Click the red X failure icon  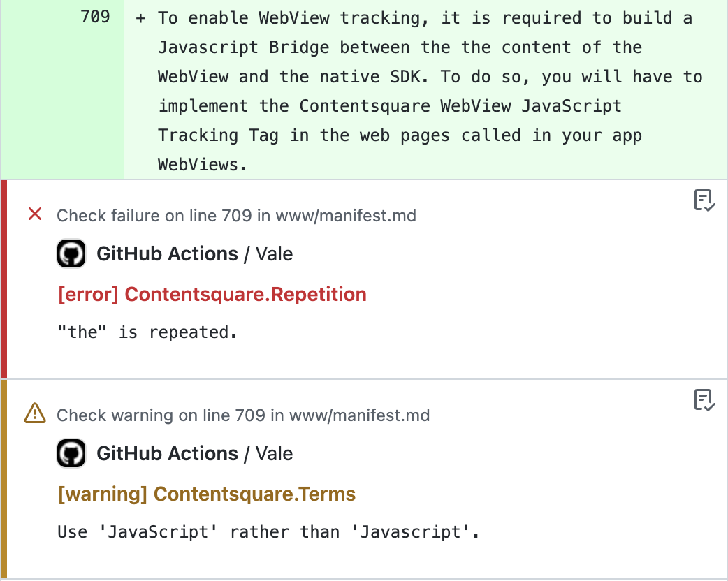pos(35,215)
